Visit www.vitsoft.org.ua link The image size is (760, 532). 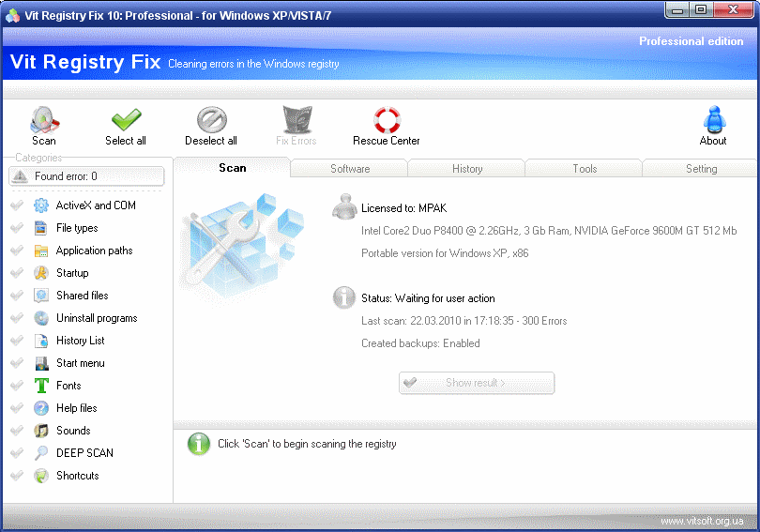[702, 521]
